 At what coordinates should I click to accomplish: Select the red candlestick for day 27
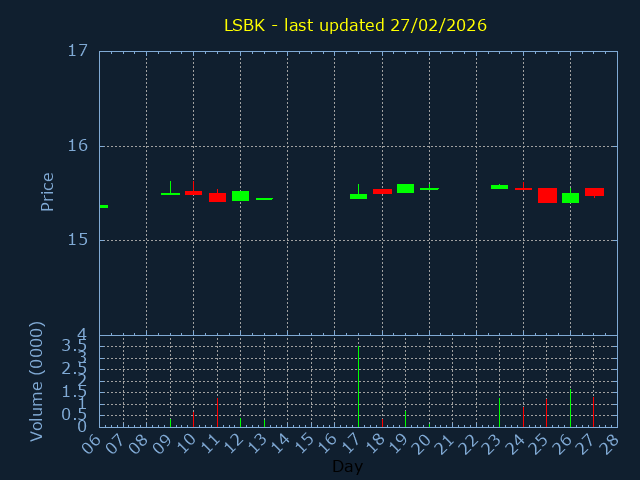coord(594,192)
